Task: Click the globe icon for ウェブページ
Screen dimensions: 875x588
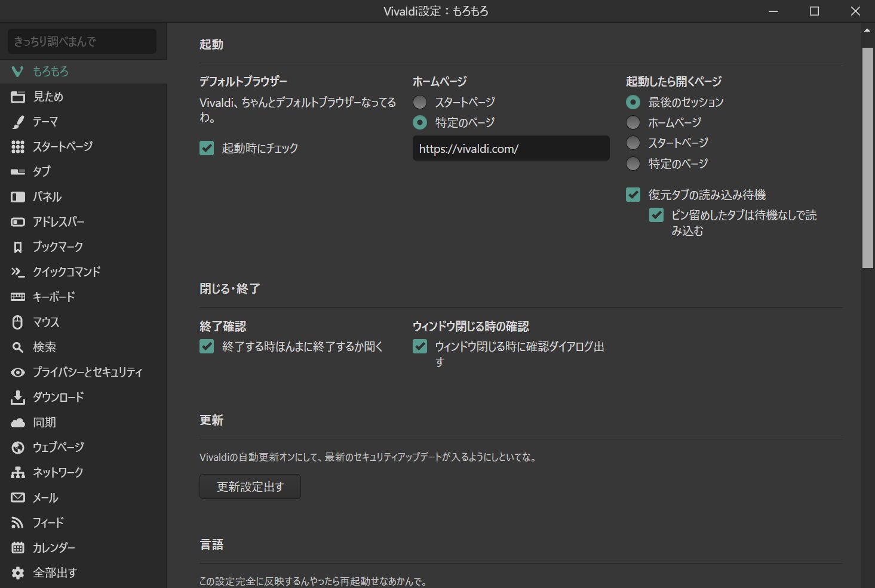Action: click(x=18, y=448)
